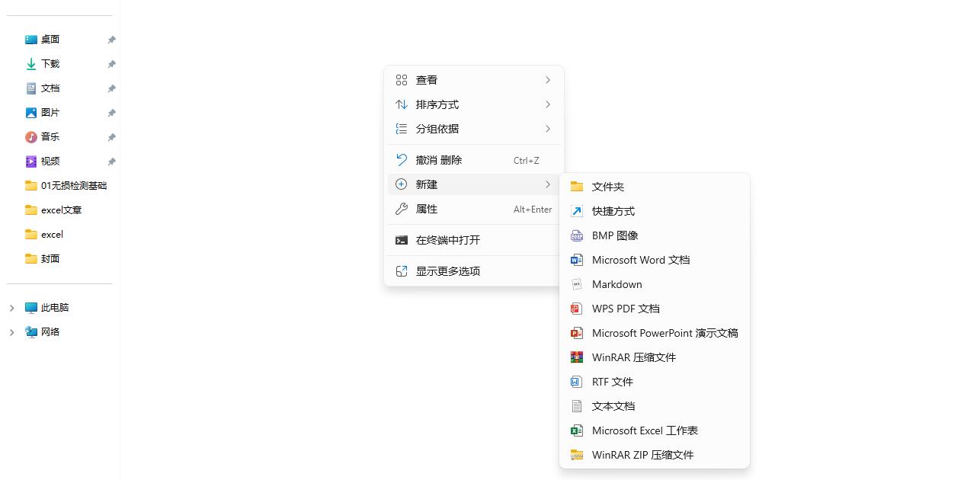Click the 排序方式 menu label text
The image size is (980, 480).
coord(437,104)
